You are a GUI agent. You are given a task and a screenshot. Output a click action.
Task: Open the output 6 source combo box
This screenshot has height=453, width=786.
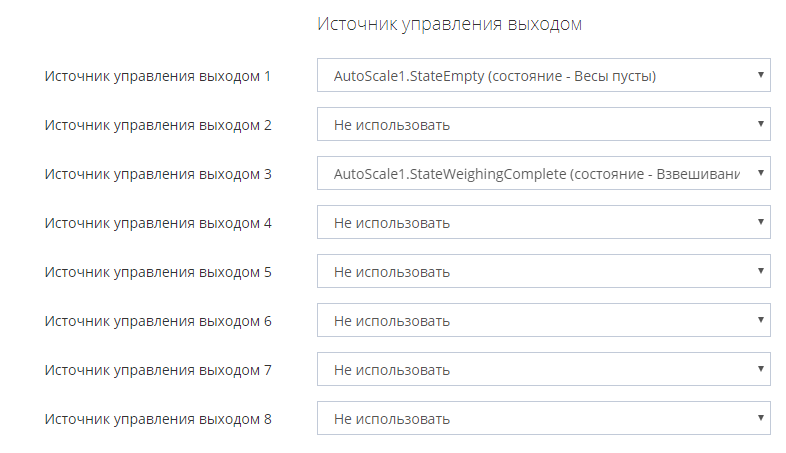click(x=543, y=320)
